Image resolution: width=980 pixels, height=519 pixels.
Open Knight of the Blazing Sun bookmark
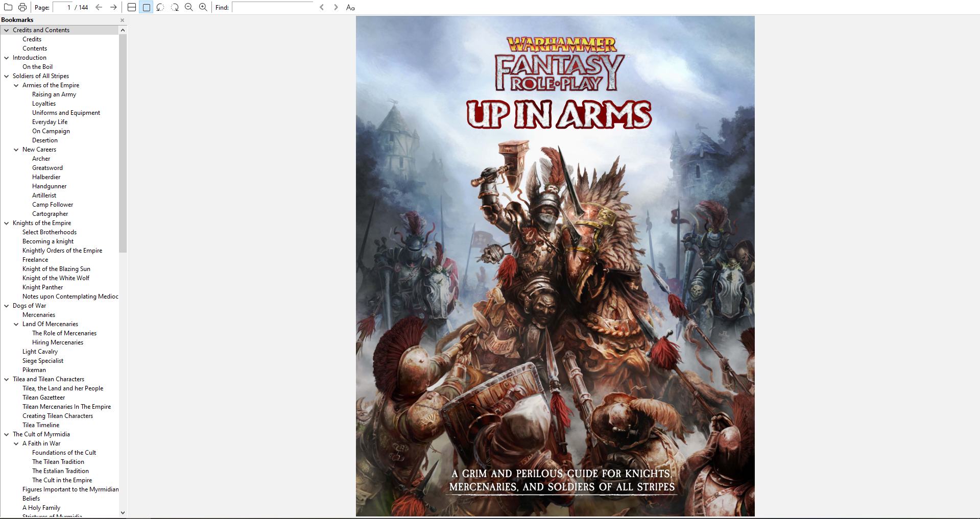tap(56, 269)
